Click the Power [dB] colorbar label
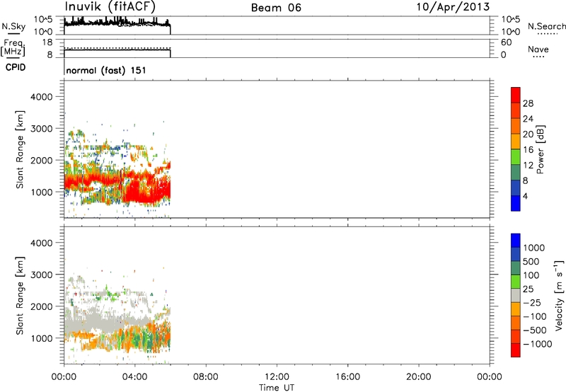Image resolution: width=566 pixels, height=392 pixels. (540, 149)
